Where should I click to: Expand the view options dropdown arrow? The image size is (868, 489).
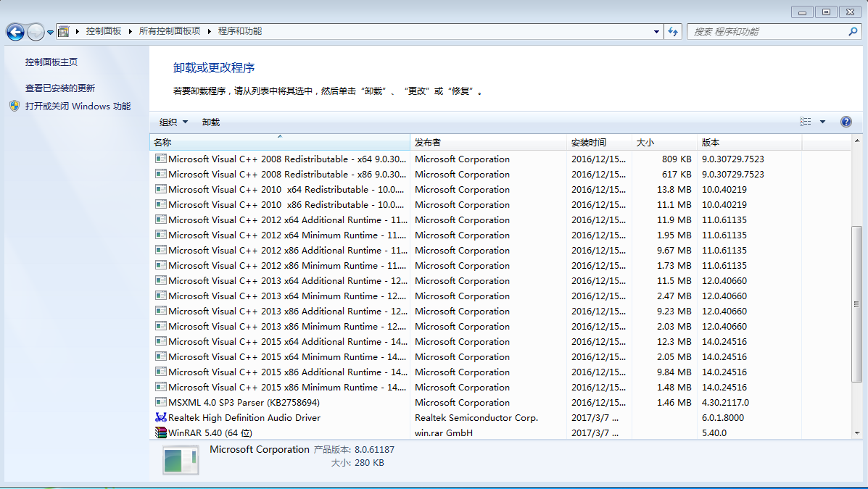822,122
